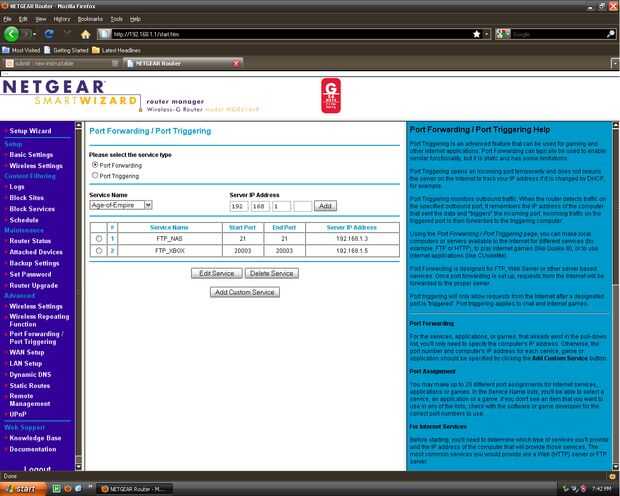Click the 192.168.1.3 server address cell
This screenshot has height=496, width=620.
(352, 239)
